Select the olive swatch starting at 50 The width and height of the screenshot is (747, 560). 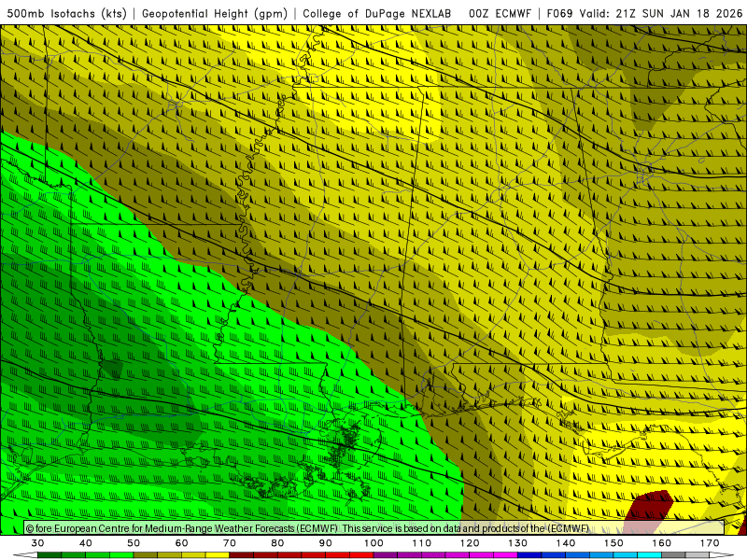[146, 555]
